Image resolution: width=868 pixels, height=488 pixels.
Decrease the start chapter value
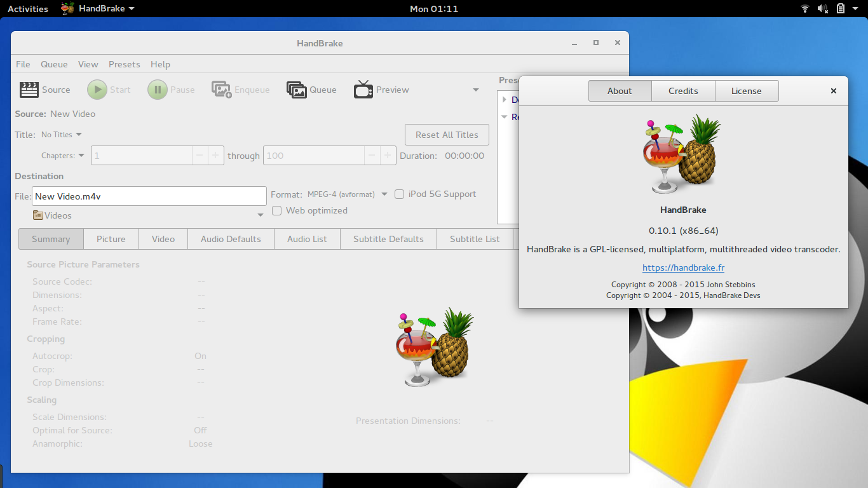200,156
